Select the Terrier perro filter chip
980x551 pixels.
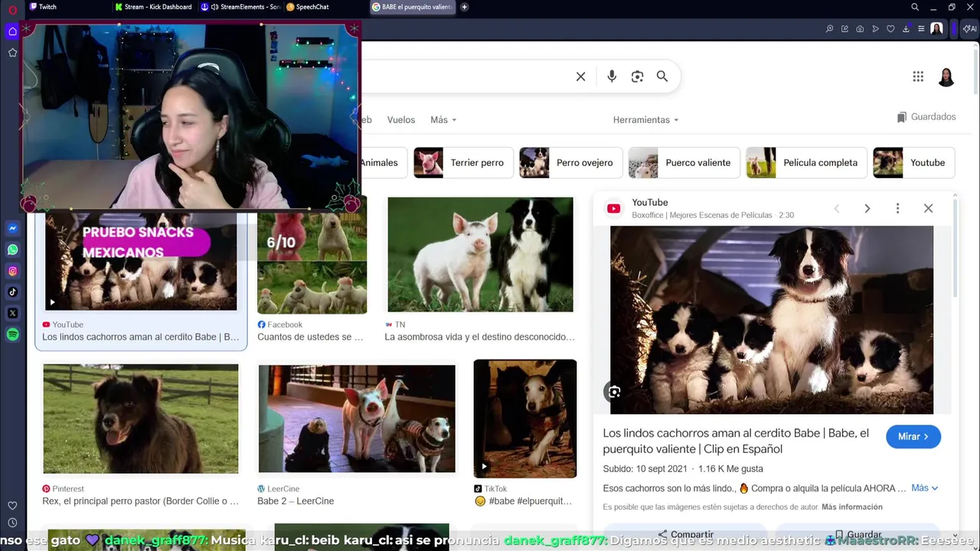pos(462,163)
